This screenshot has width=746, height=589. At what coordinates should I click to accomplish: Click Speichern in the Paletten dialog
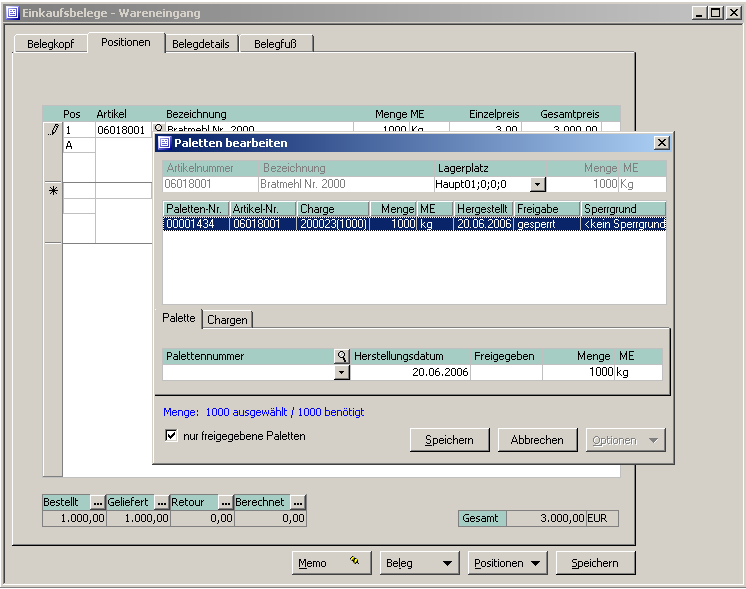449,440
